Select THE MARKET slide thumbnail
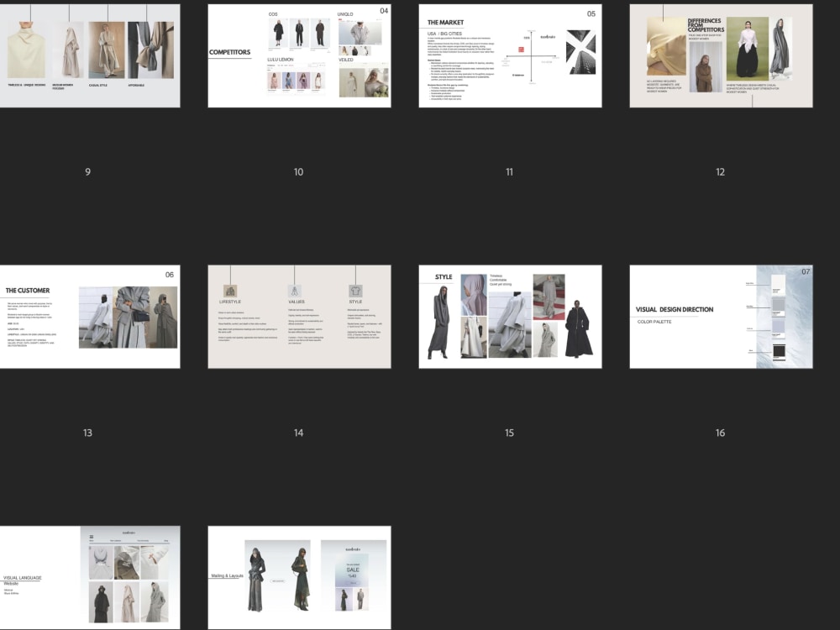 click(x=510, y=55)
